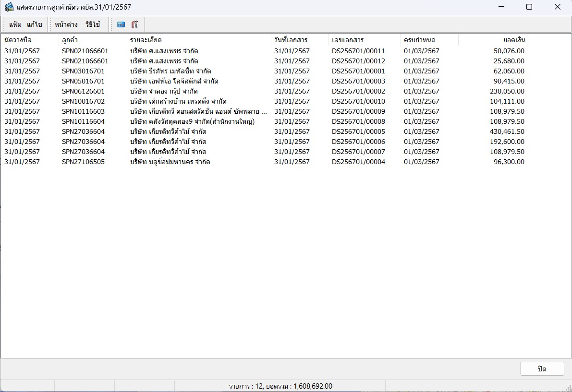Select document DS256701/00003
572x392 pixels.
tap(358, 81)
